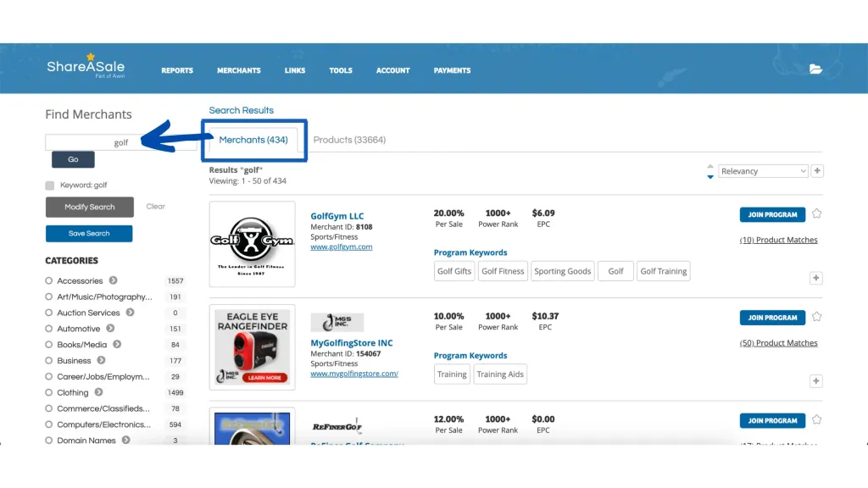Join the 12.00% Per Sale merchant program

[772, 420]
